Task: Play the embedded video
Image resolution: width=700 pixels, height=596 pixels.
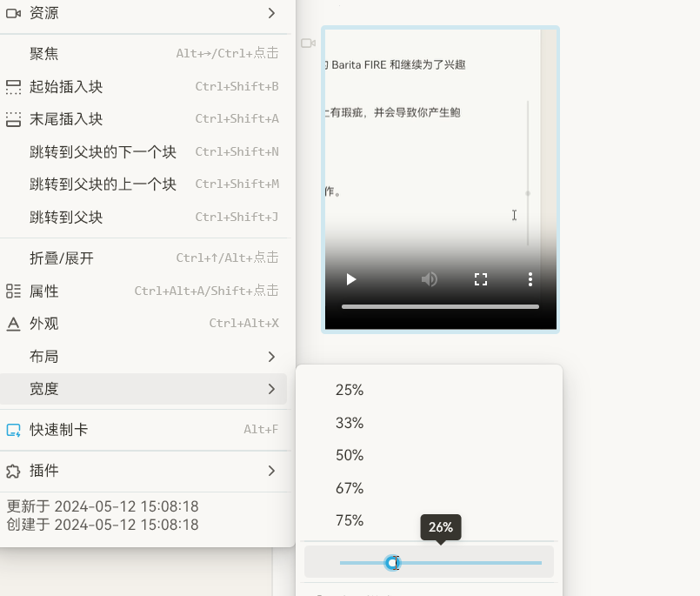Action: pos(351,279)
